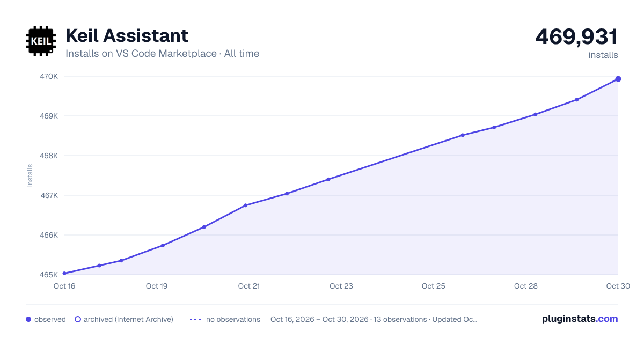Screen dimensions: 644x338
Task: Click the 'no observations' legend label
Action: (233, 319)
